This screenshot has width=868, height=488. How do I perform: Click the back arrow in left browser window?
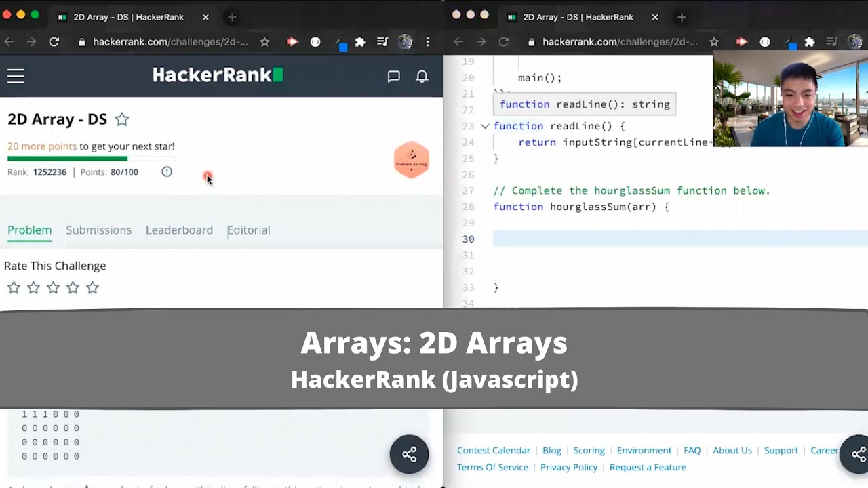point(9,42)
